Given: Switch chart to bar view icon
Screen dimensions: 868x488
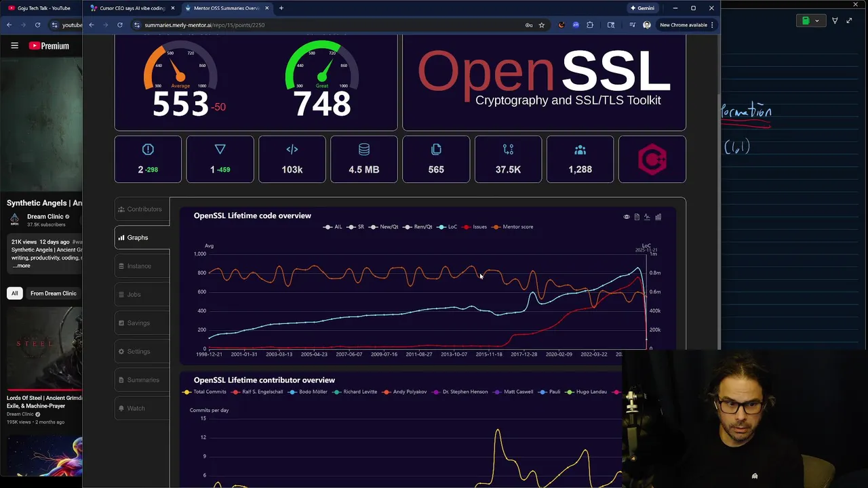Looking at the screenshot, I should [x=658, y=217].
